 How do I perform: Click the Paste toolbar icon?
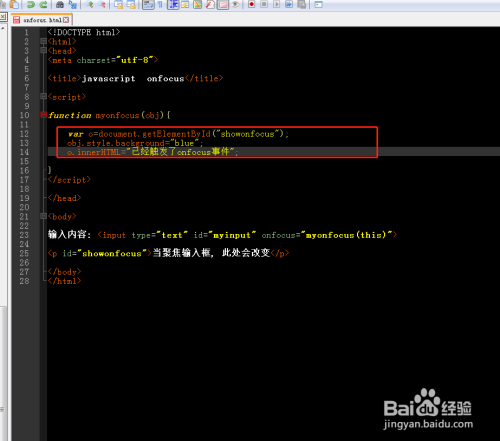pos(14,4)
